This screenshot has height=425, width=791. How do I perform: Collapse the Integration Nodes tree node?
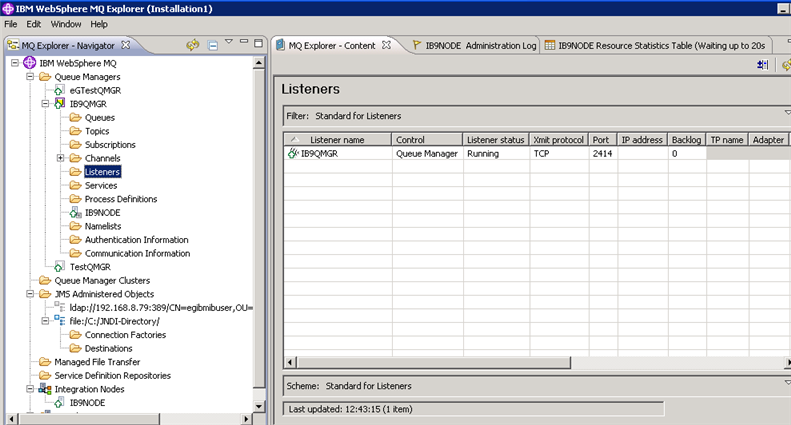click(30, 389)
